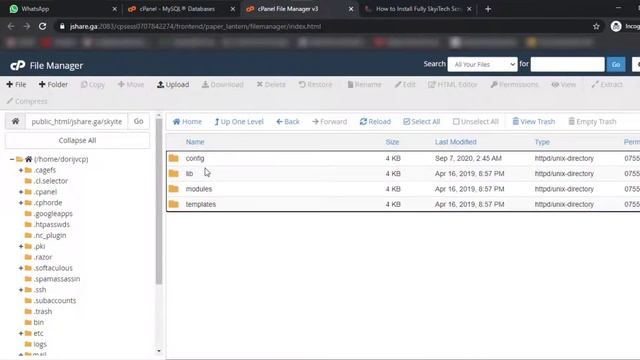
Task: Expand the .pki tree folder
Action: [x=21, y=246]
